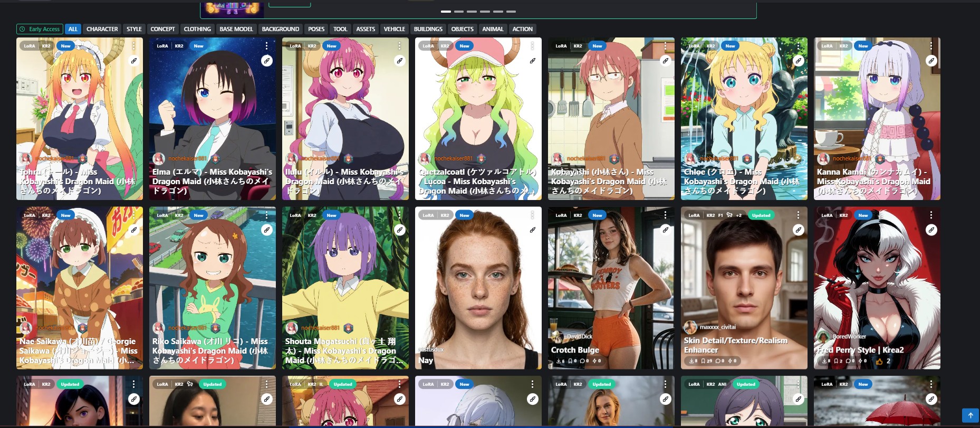The width and height of the screenshot is (980, 428).
Task: Open the three-dot menu on the Ilulu card
Action: tap(400, 46)
